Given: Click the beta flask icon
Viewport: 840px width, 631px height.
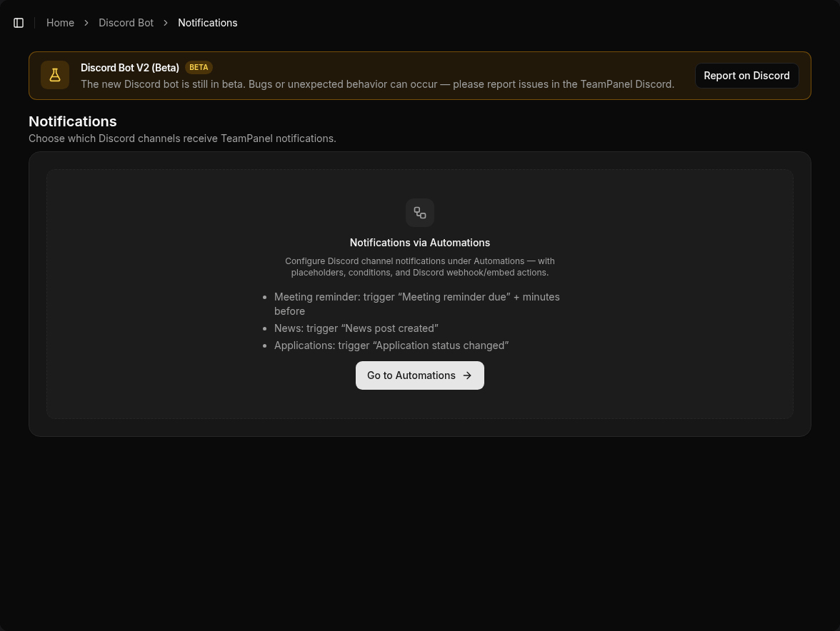Looking at the screenshot, I should 55,75.
